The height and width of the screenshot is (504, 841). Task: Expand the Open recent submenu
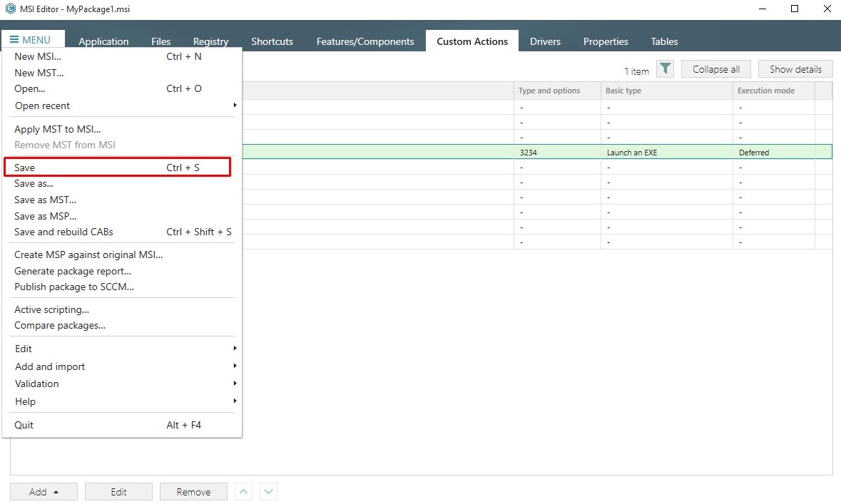tap(122, 106)
